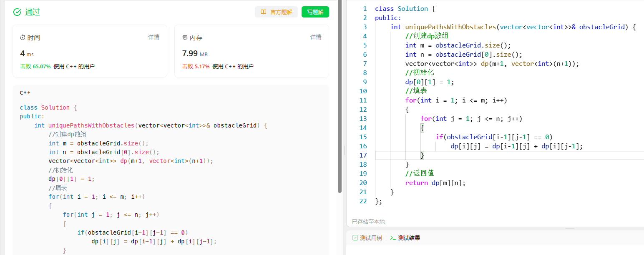Screen dimensions: 644x255
Task: Click 'vector<vector<int>> dp' line in submitted code
Action: coord(131,161)
